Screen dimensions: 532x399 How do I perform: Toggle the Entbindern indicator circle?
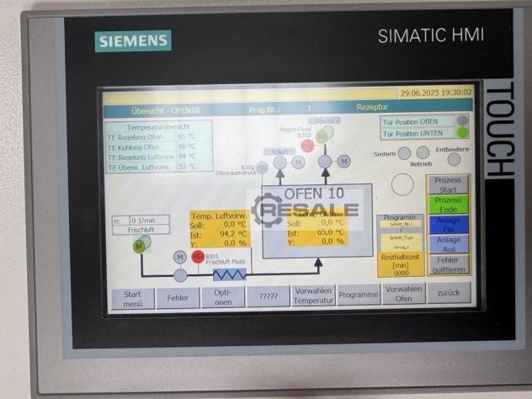[454, 158]
